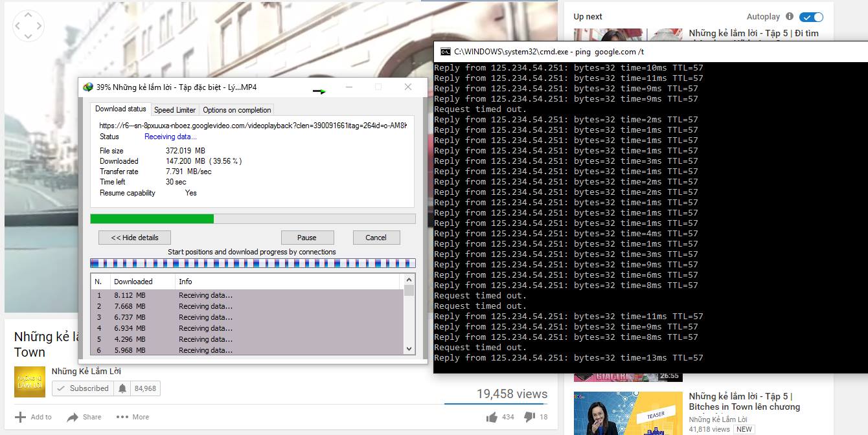Click the down arrow of the 360 pan control
Image resolution: width=868 pixels, height=435 pixels.
coord(29,38)
